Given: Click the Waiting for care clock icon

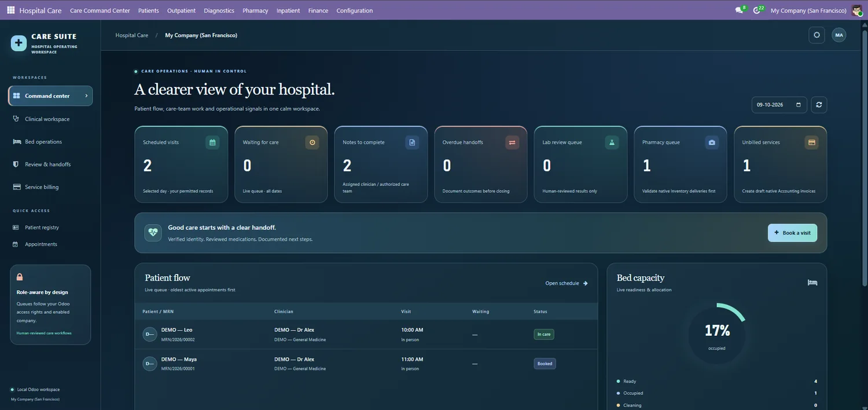Looking at the screenshot, I should (312, 142).
